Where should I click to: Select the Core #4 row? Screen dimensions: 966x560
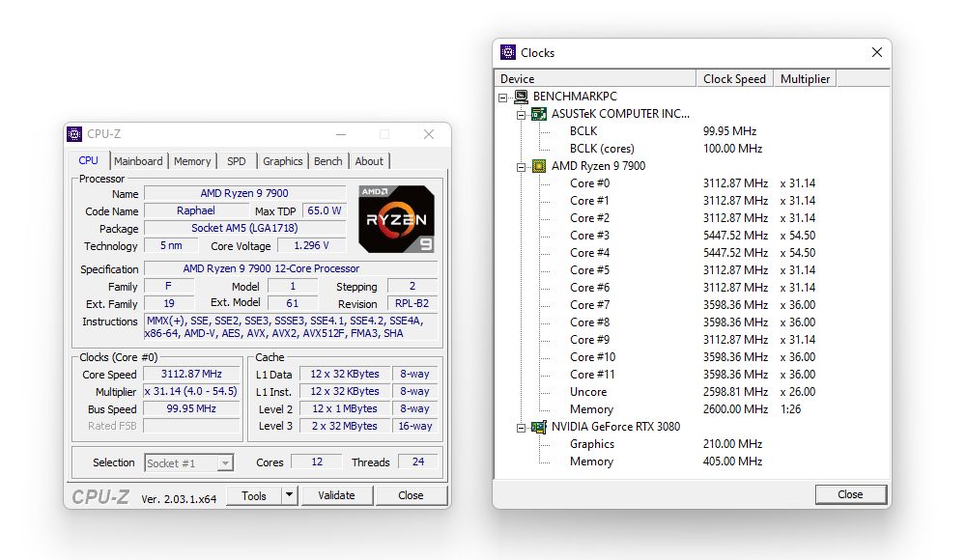tap(693, 253)
